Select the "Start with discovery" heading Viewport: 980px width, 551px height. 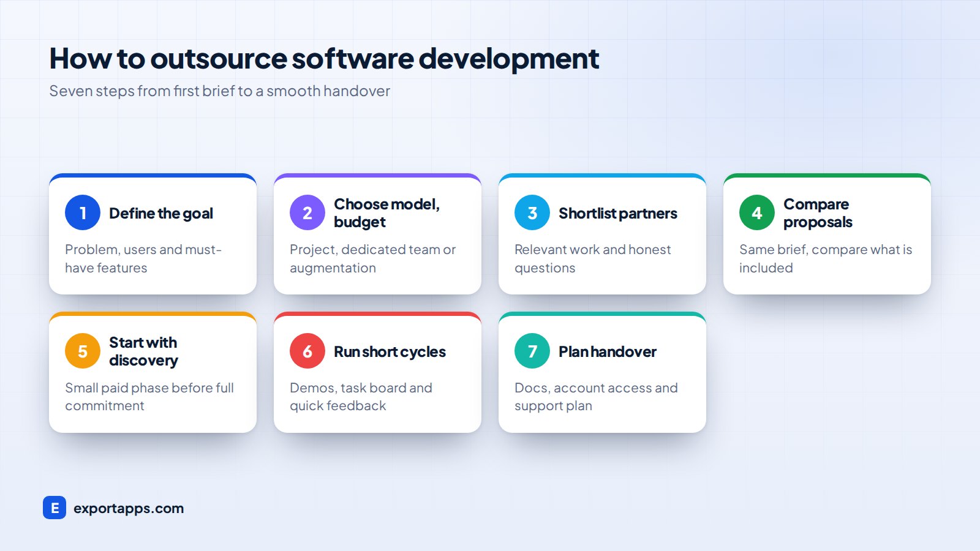144,351
